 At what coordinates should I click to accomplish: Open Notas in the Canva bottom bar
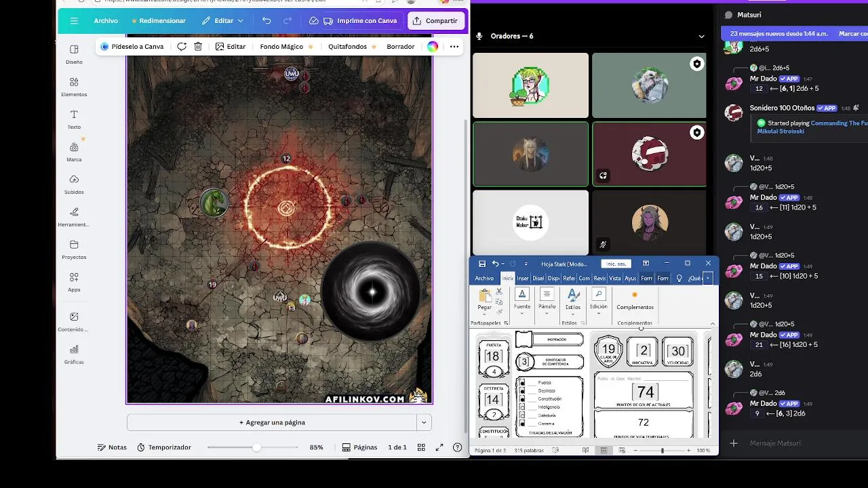112,447
